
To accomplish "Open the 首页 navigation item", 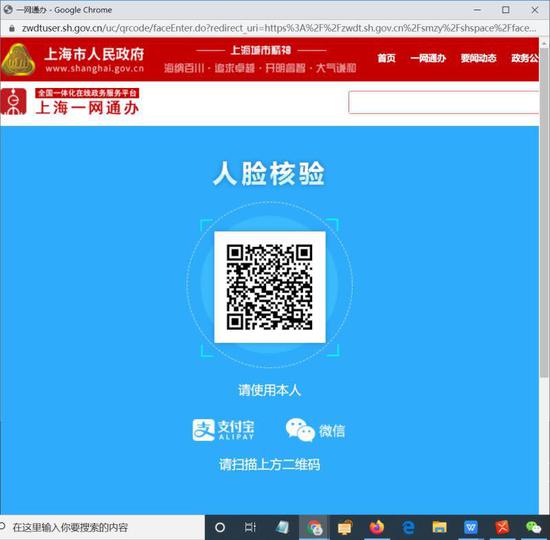I will click(x=386, y=58).
